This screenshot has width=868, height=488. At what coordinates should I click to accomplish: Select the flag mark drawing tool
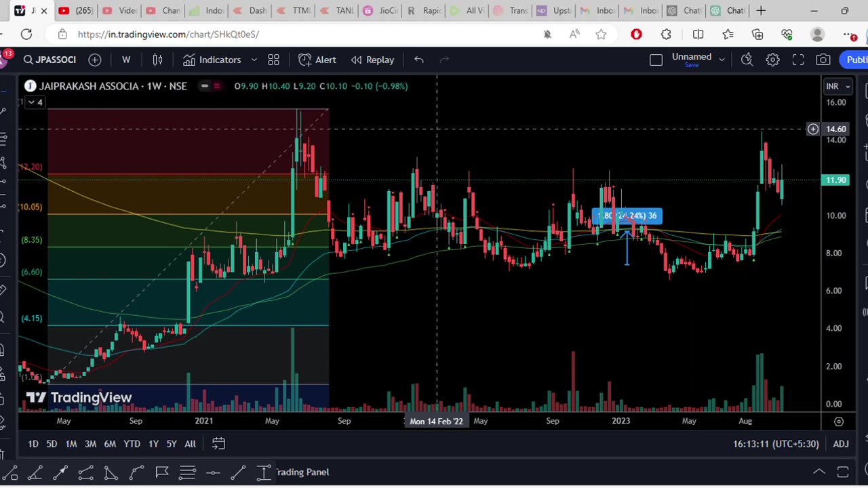tap(162, 472)
